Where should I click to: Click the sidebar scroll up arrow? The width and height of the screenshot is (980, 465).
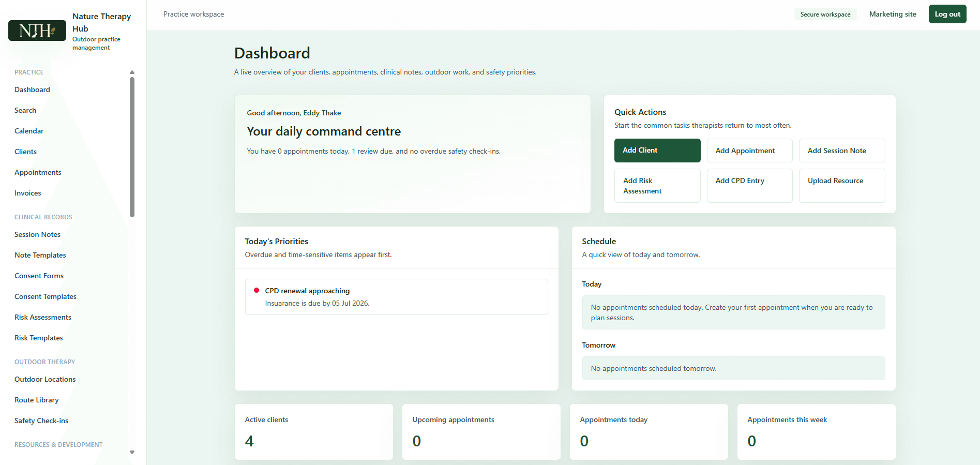(x=132, y=72)
